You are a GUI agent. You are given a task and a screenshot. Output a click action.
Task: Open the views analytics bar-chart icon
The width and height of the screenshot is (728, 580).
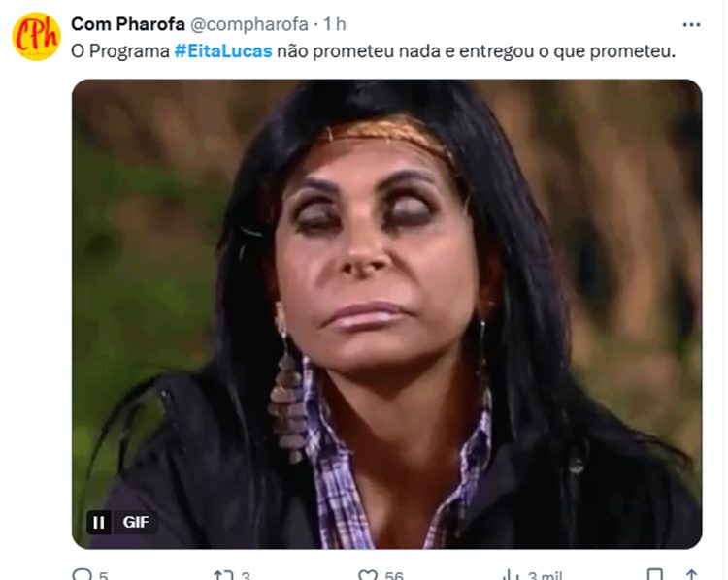(512, 576)
